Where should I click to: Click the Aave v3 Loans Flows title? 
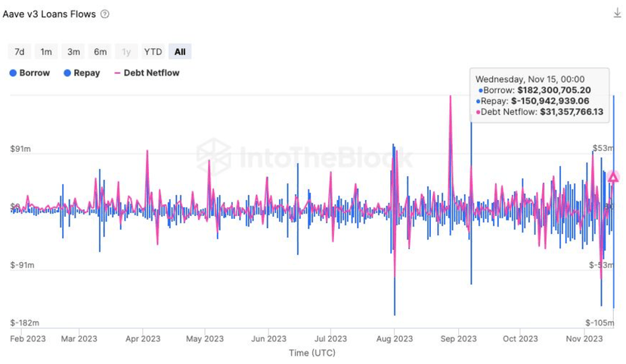tap(49, 14)
